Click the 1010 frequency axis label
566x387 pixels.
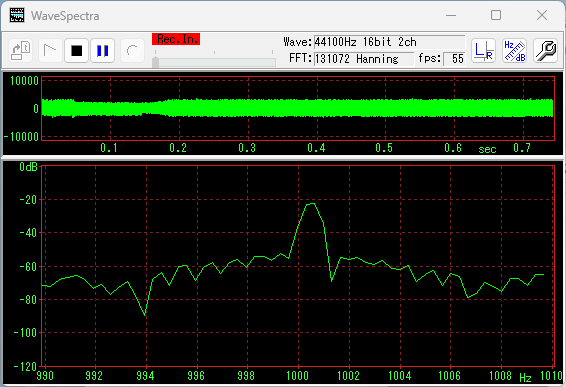(x=551, y=376)
